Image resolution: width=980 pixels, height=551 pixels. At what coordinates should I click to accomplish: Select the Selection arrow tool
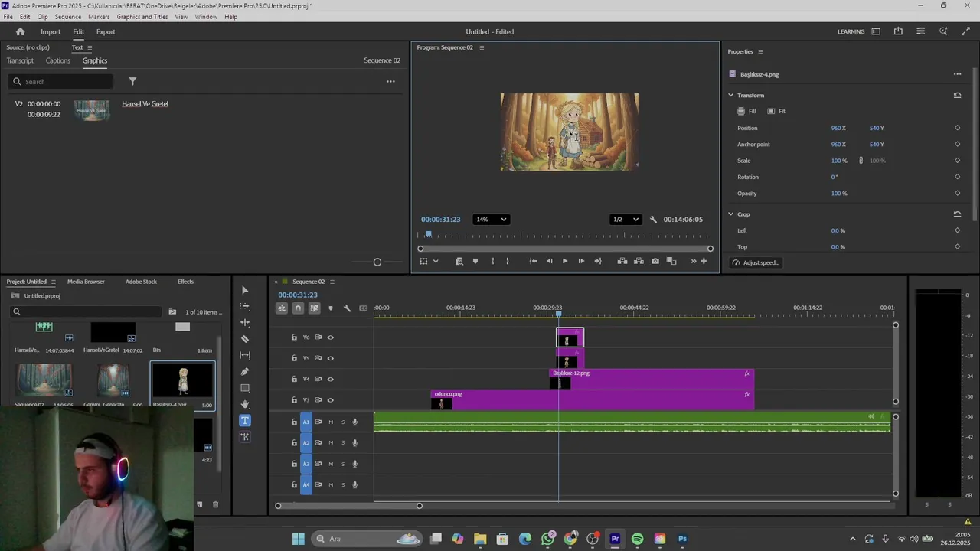245,290
